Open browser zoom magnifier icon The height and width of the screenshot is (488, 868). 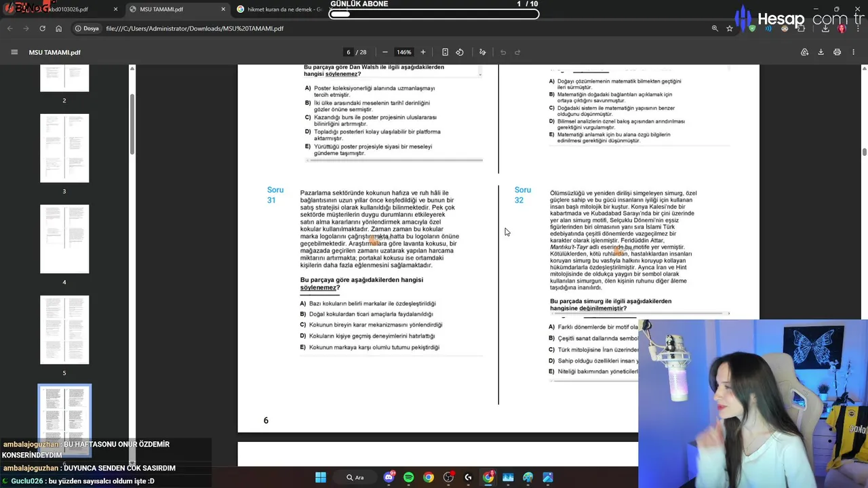(x=715, y=28)
